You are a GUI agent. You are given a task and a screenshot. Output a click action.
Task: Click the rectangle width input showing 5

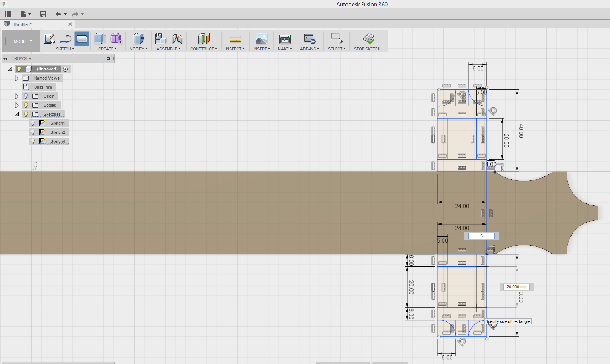tap(481, 236)
